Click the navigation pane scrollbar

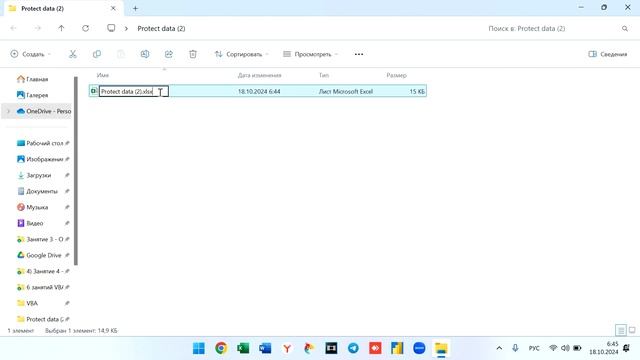tap(76, 171)
